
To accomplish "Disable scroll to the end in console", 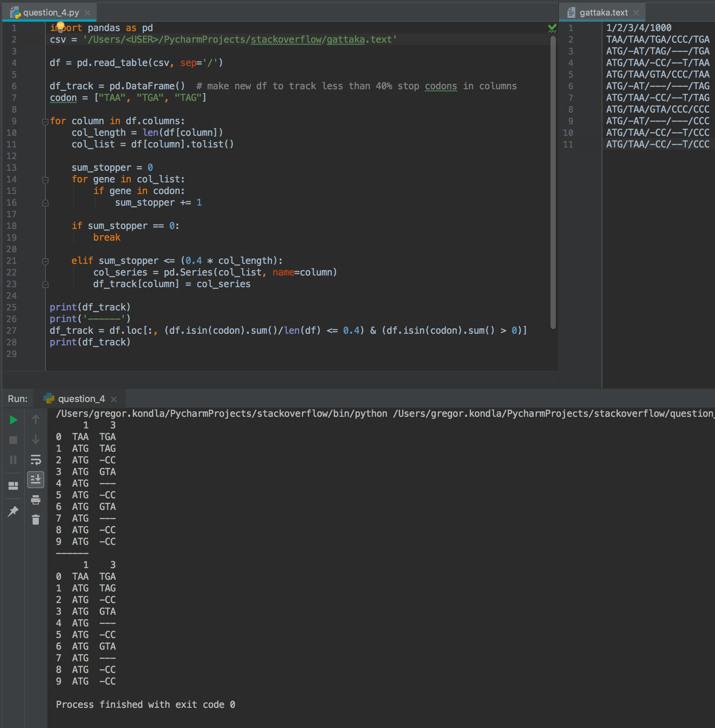I will pos(36,480).
